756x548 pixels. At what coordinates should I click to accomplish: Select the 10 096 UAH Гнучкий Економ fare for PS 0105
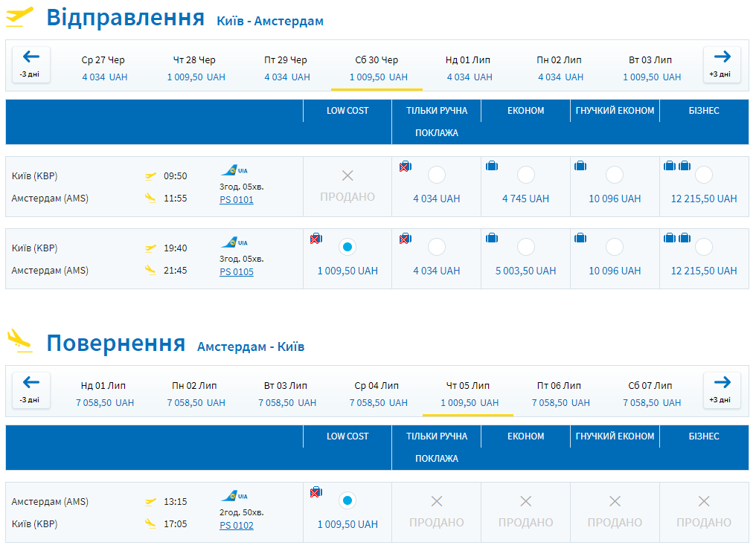tap(615, 247)
